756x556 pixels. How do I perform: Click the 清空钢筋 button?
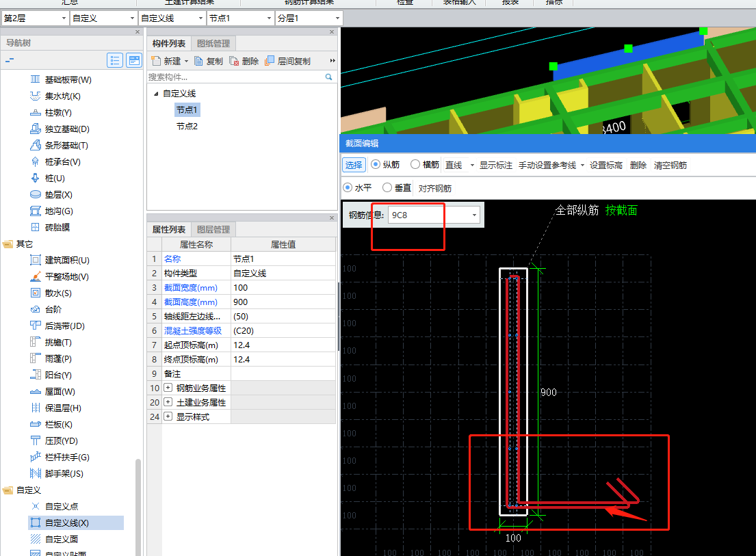point(670,166)
